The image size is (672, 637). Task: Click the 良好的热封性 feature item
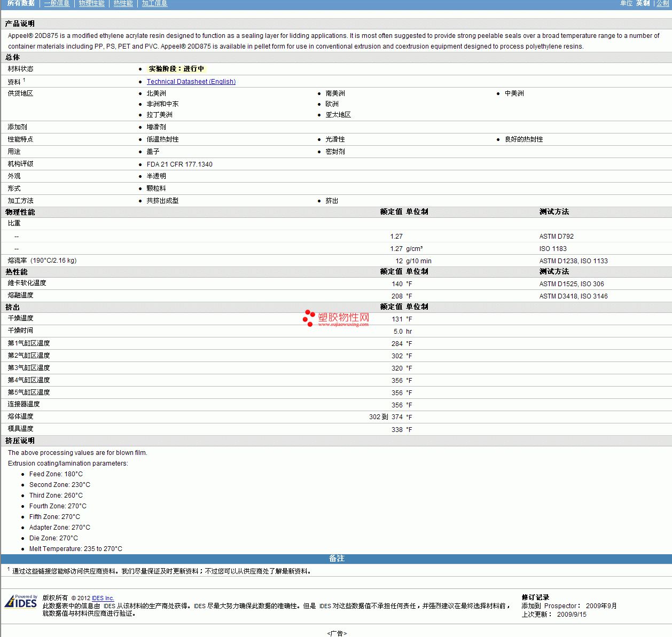524,139
